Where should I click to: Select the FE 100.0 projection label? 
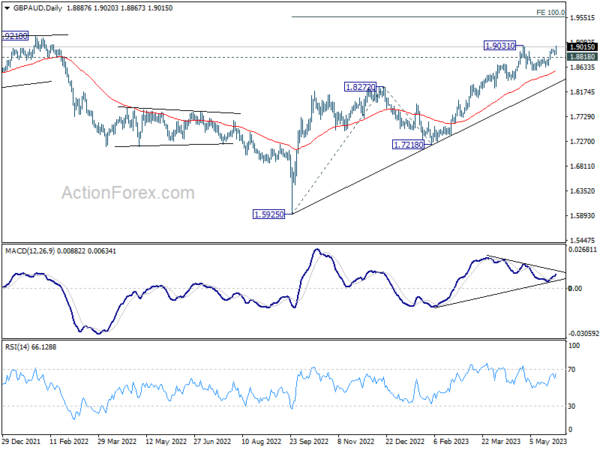click(550, 13)
